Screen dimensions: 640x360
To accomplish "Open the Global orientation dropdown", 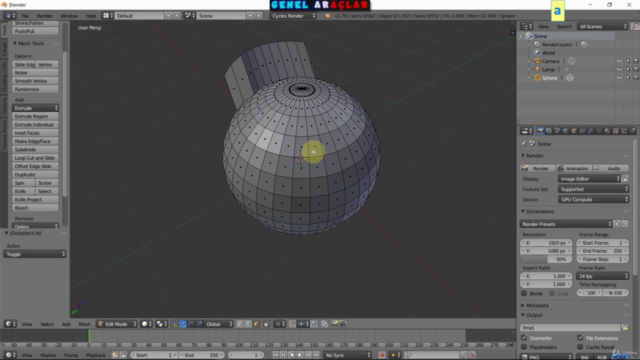I will pyautogui.click(x=219, y=324).
